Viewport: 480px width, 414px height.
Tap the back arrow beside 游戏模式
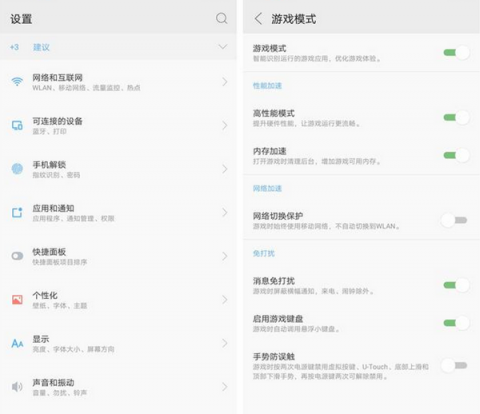click(x=258, y=18)
